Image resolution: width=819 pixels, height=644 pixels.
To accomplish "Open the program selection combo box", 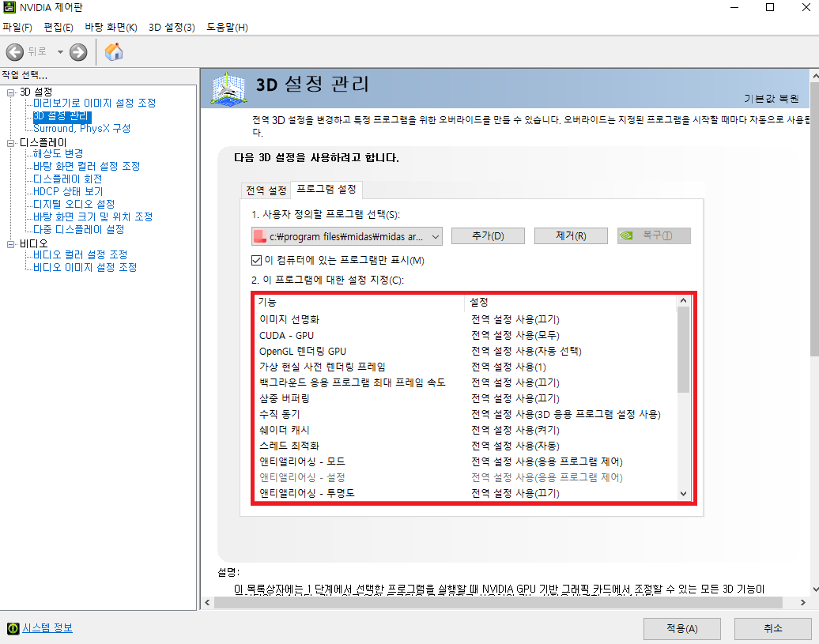I will tap(347, 236).
